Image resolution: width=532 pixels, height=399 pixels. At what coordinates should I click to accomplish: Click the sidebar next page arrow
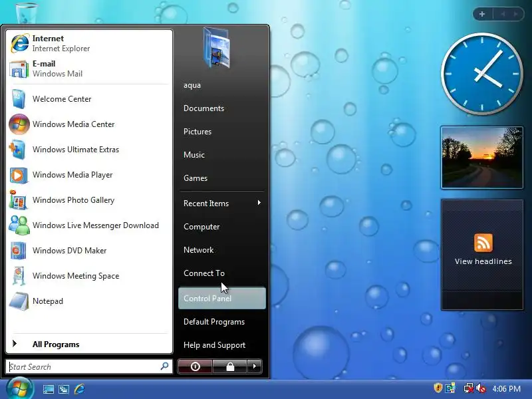coord(515,14)
